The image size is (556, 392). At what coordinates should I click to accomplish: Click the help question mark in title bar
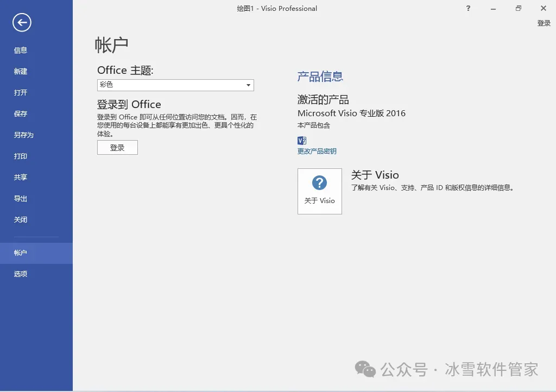click(468, 8)
